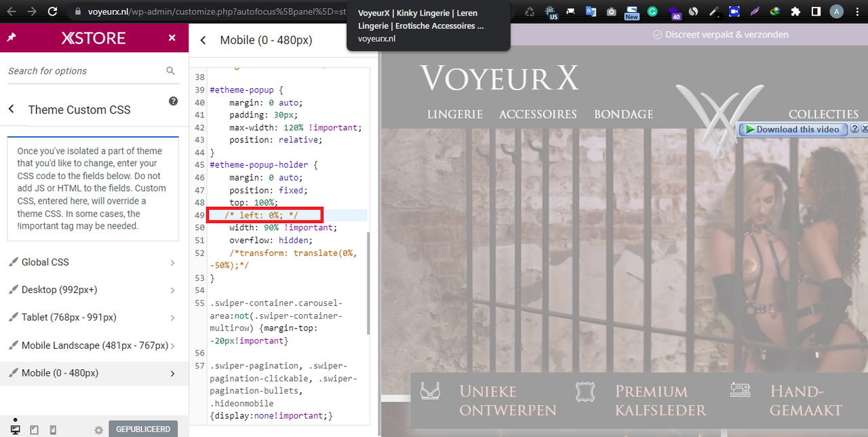Viewport: 868px width, 437px height.
Task: Expand chevron next to Global CSS
Action: [x=173, y=263]
